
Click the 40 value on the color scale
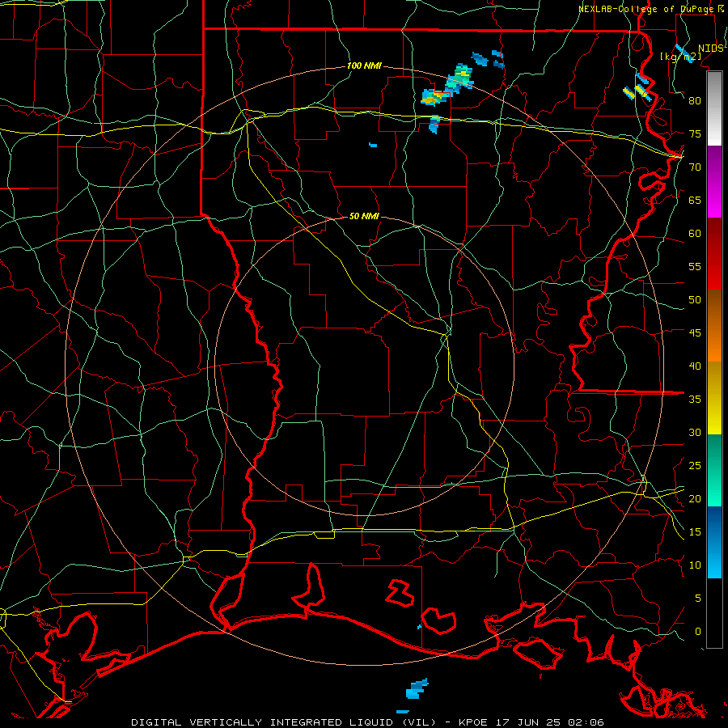(695, 366)
